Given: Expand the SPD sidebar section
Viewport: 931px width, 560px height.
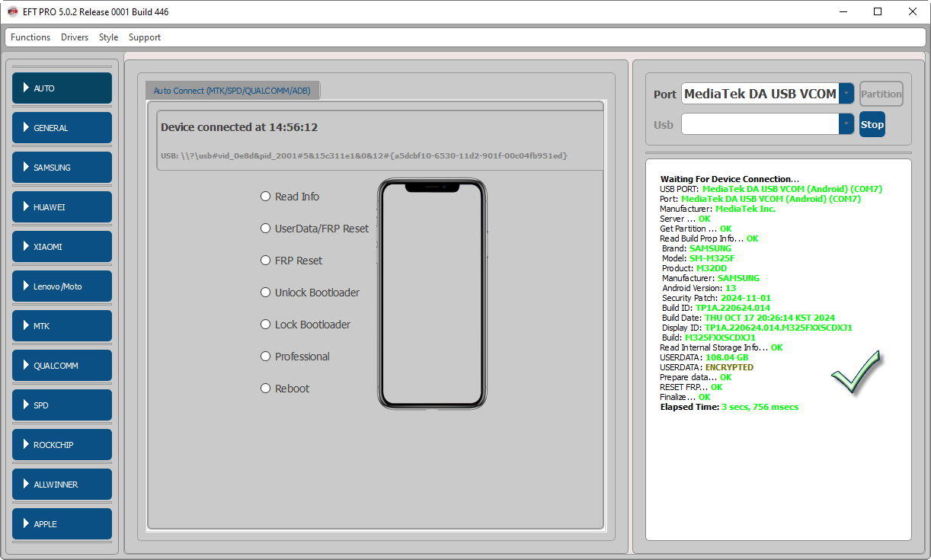Looking at the screenshot, I should click(x=62, y=405).
